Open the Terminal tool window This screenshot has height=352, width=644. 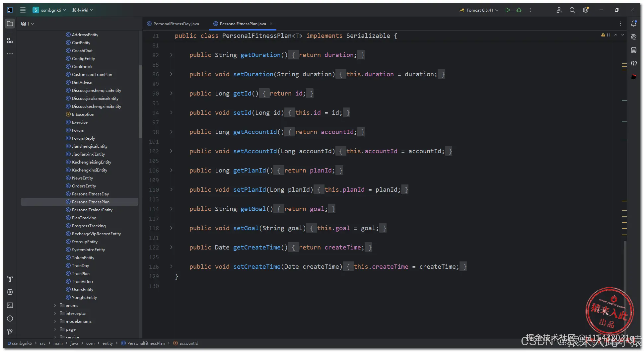click(10, 305)
